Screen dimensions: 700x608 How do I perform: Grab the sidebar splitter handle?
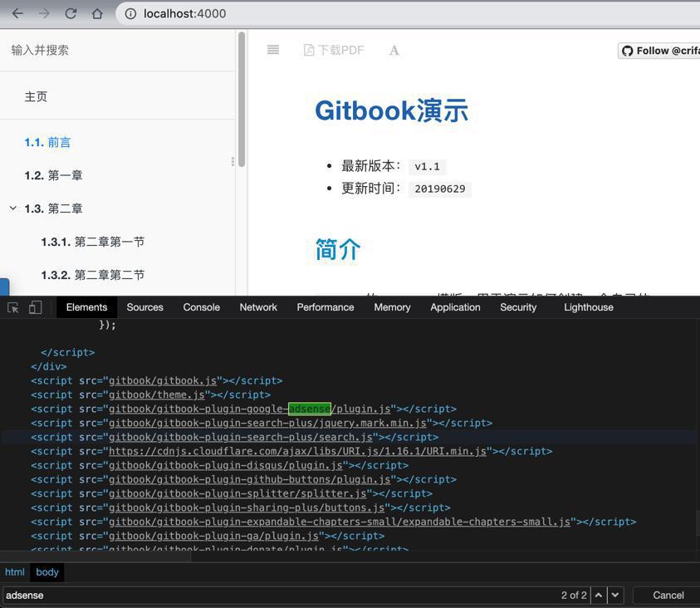click(x=233, y=161)
